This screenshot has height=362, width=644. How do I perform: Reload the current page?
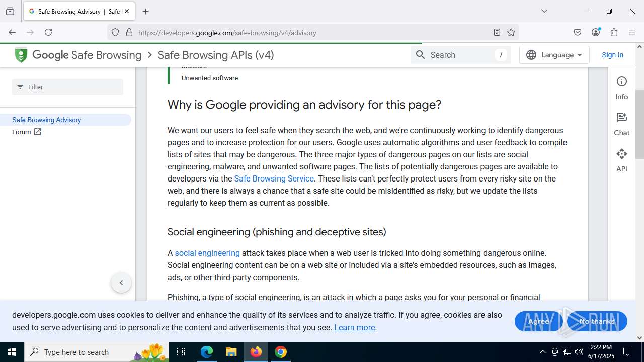[x=48, y=32]
